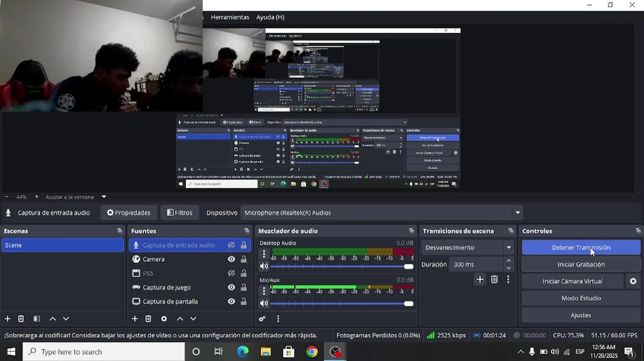Open source properties gear in Fuentes toolbar
Screen dimensions: 644x361
click(164, 318)
